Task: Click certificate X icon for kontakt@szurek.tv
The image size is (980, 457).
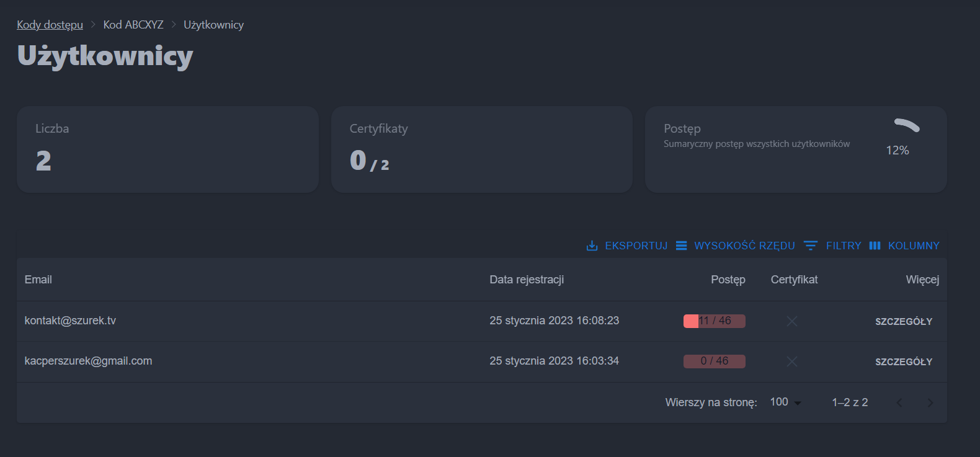Action: tap(791, 321)
